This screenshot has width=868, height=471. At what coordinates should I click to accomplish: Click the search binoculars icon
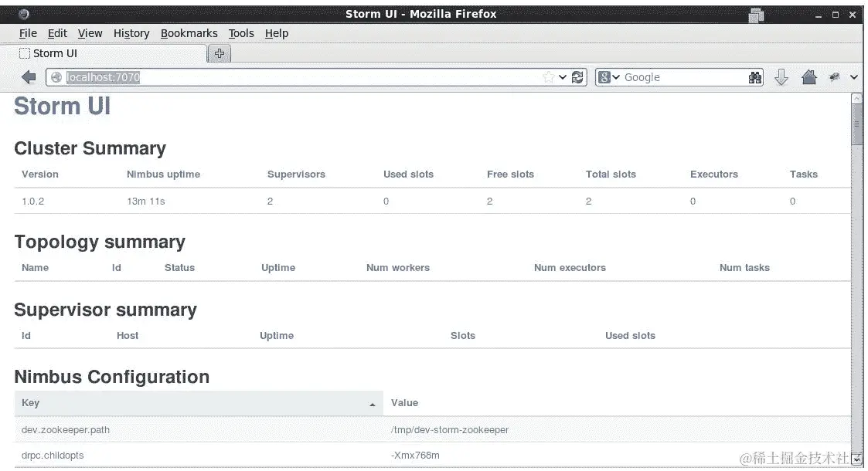point(755,77)
